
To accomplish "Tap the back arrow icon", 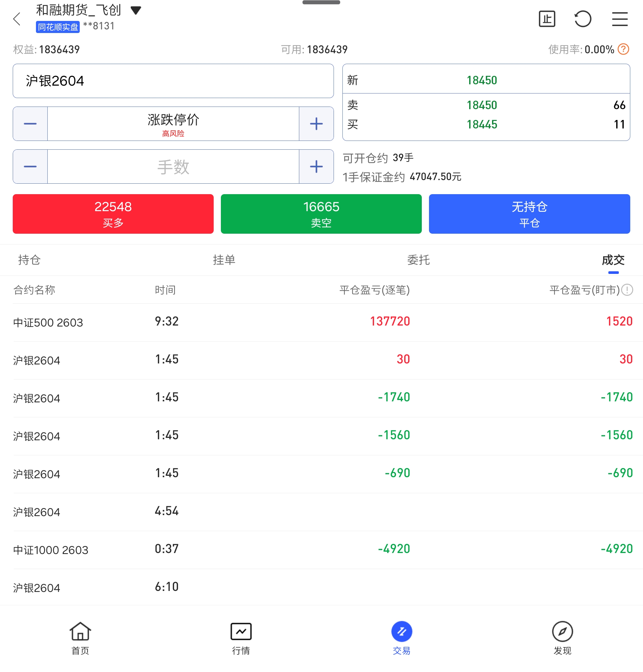I will (x=17, y=19).
